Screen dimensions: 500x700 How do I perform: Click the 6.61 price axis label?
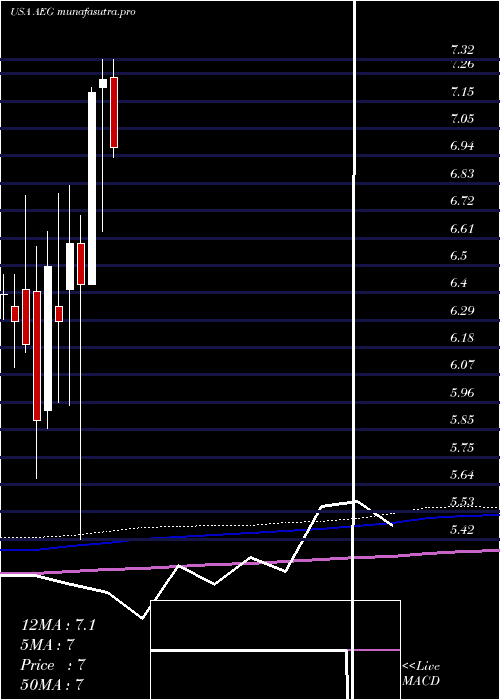click(462, 229)
